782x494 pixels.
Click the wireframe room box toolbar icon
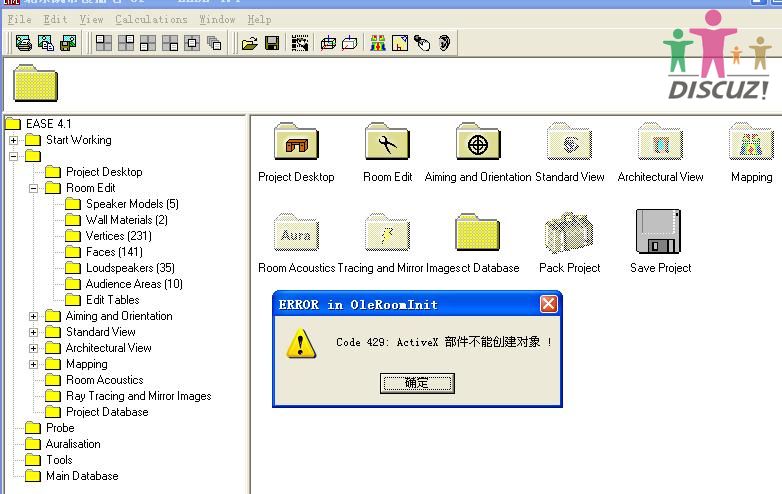tap(328, 43)
